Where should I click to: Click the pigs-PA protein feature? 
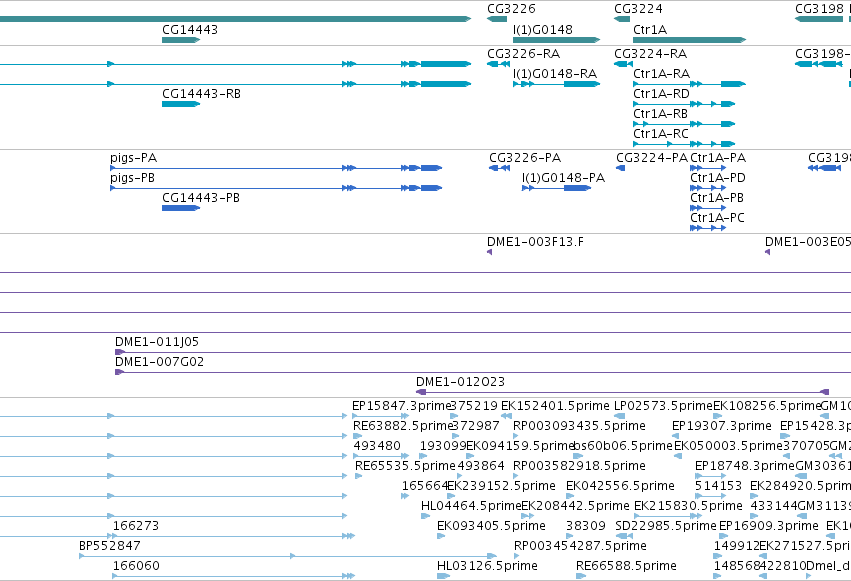276,168
